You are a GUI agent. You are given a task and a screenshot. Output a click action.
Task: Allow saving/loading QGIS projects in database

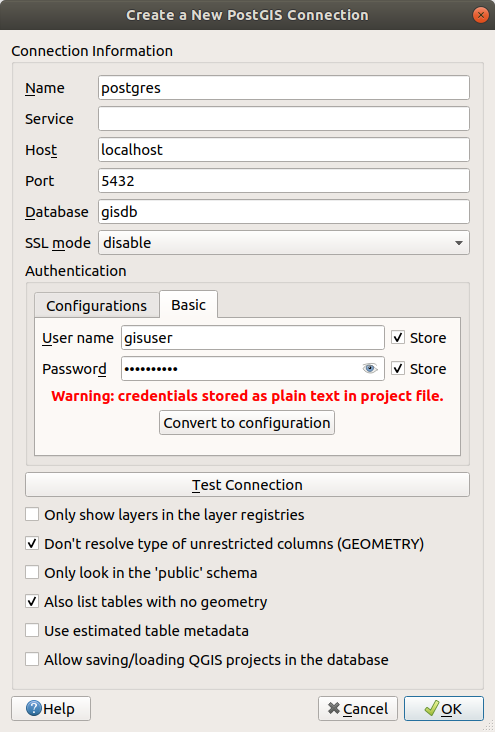coord(32,659)
